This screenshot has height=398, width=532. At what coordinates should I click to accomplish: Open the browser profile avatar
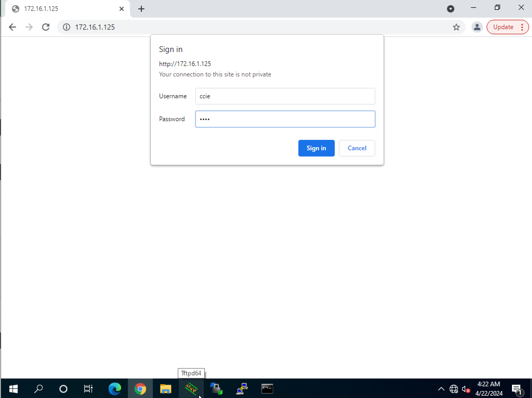click(477, 27)
